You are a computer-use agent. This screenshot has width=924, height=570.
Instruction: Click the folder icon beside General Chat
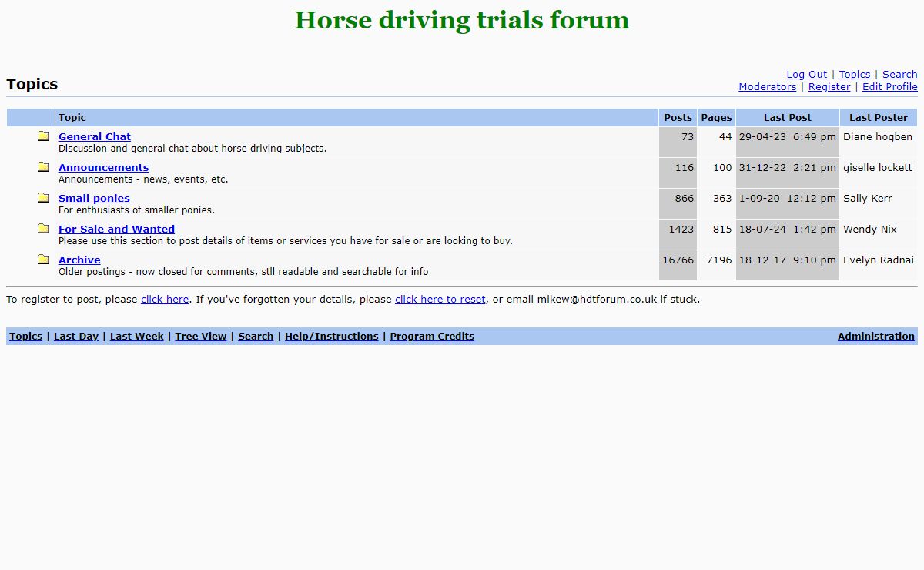click(x=44, y=136)
